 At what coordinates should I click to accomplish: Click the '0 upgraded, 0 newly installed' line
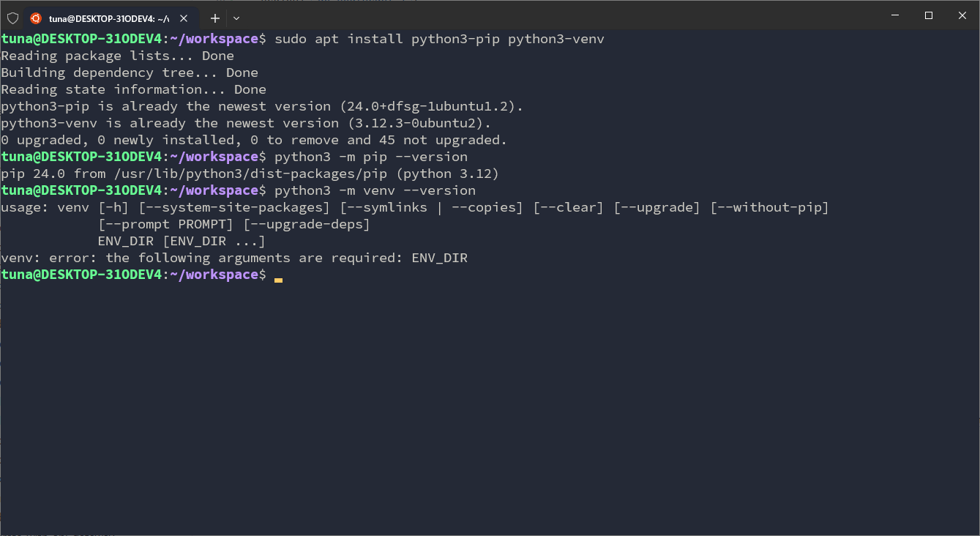[x=254, y=140]
